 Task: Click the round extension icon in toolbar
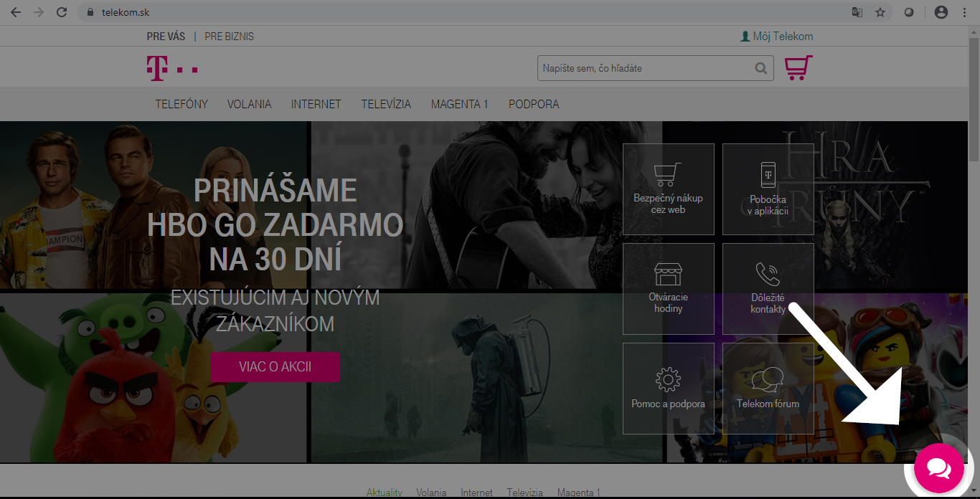click(908, 12)
